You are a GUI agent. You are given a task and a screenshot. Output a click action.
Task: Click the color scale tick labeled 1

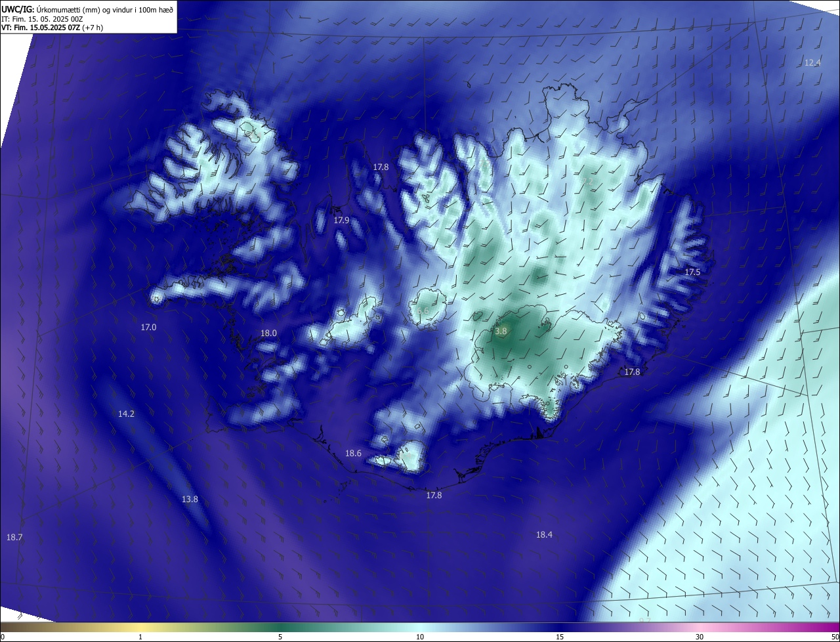140,637
